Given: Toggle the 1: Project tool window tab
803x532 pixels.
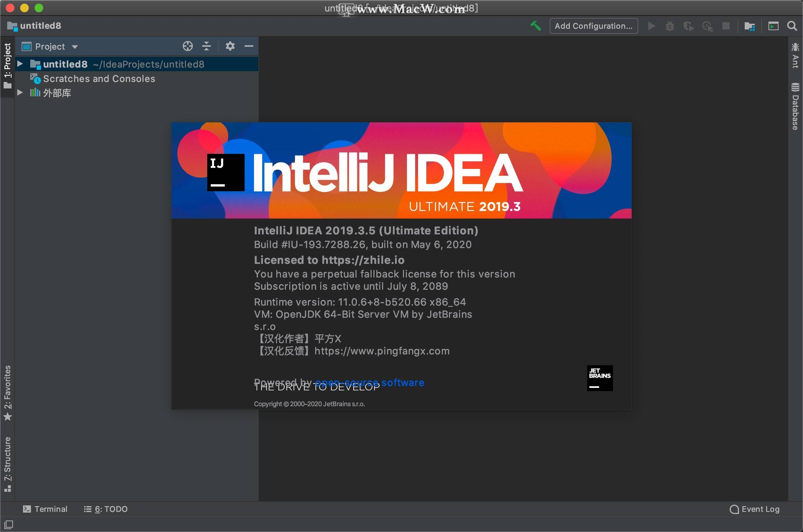Looking at the screenshot, I should 7,66.
